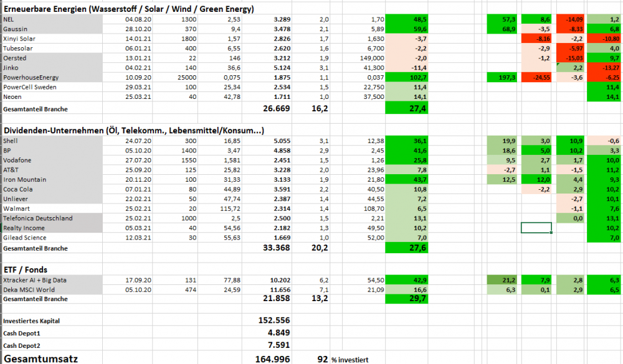Viewport: 623px width, 364px height.
Task: Select the green 27,6 sector performance cell
Action: point(406,247)
